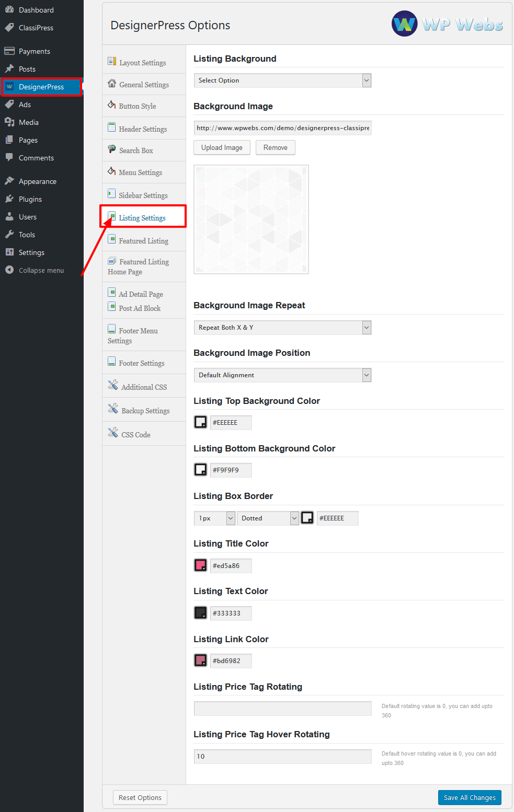Open the Background Image Position dropdown
The width and height of the screenshot is (514, 812).
click(x=282, y=375)
